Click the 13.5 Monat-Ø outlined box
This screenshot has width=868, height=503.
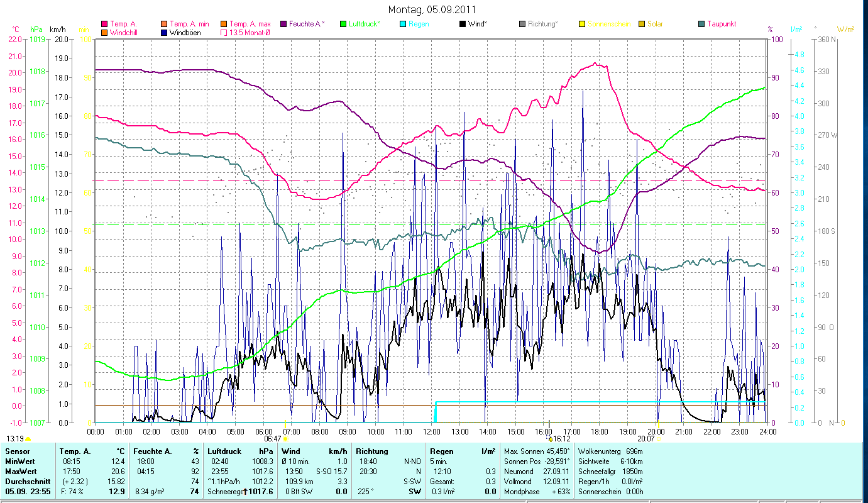pos(224,32)
